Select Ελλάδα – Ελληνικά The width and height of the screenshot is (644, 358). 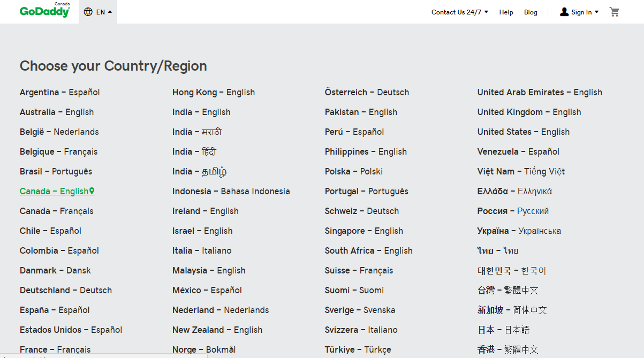coord(514,191)
